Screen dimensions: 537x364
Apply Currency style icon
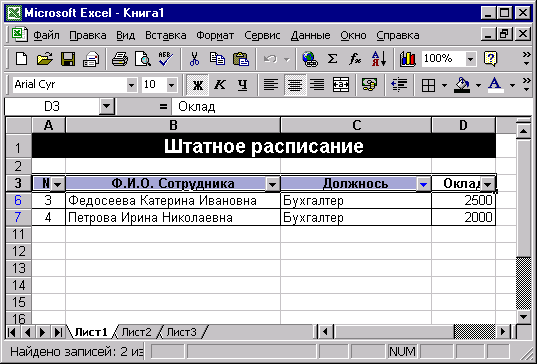click(370, 85)
